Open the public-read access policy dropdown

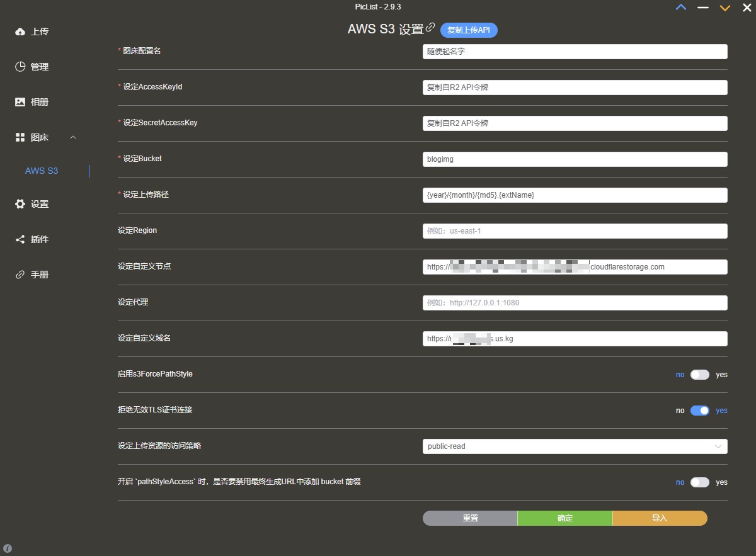(575, 446)
